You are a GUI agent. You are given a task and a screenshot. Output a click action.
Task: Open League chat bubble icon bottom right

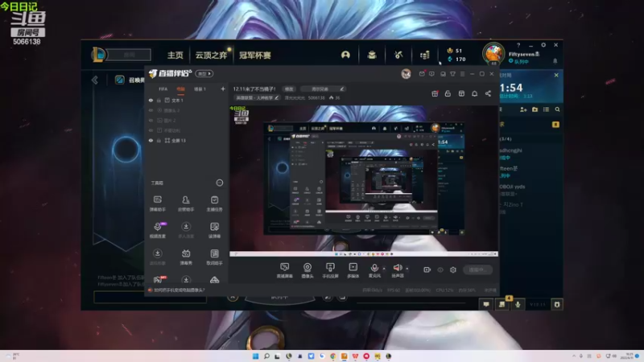[486, 304]
